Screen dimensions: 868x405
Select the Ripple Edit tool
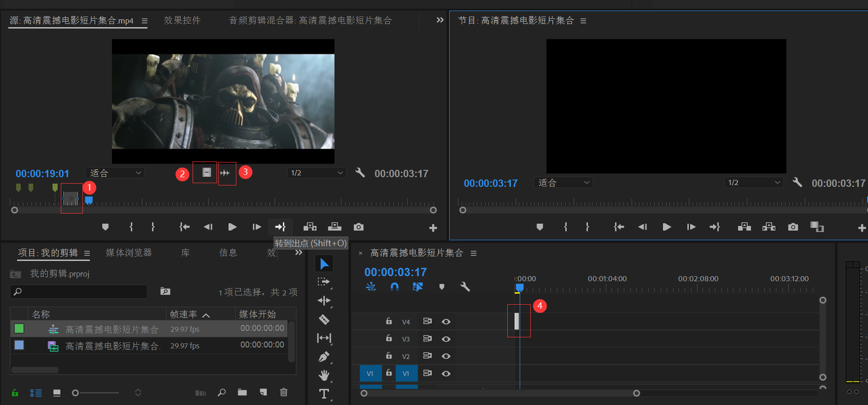(324, 301)
